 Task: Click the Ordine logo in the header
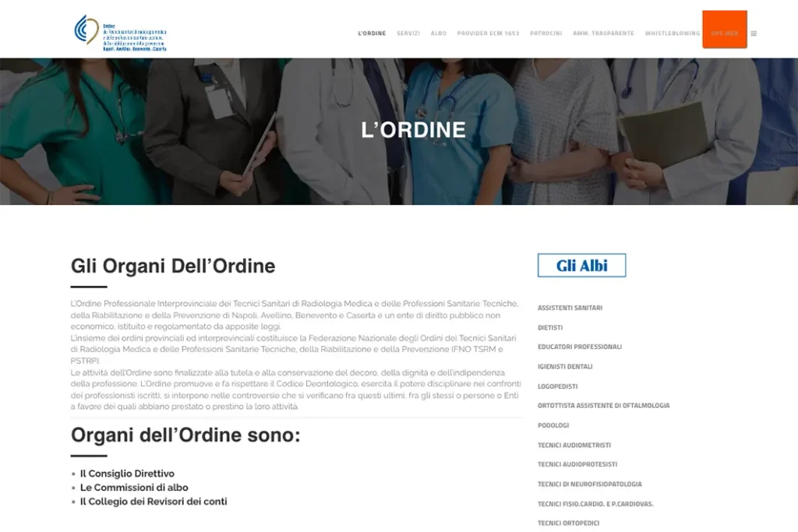121,33
